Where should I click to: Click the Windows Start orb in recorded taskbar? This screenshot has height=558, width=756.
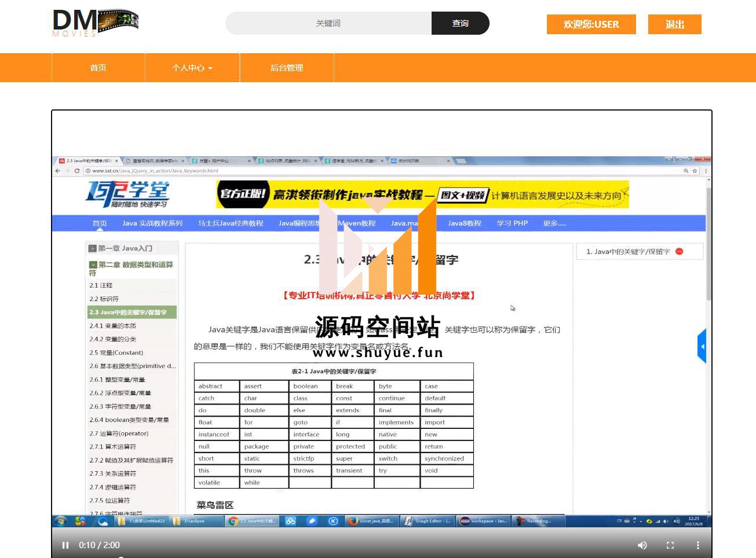pos(61,521)
